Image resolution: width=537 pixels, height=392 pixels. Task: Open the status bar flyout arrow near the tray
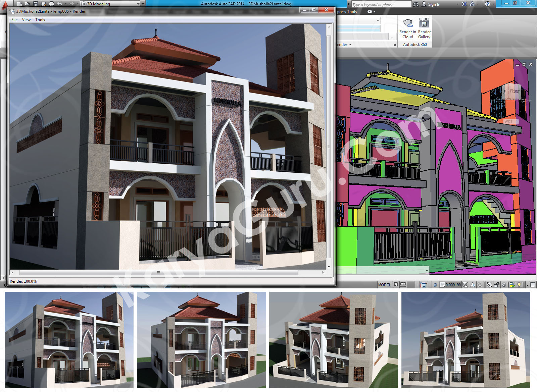click(527, 285)
